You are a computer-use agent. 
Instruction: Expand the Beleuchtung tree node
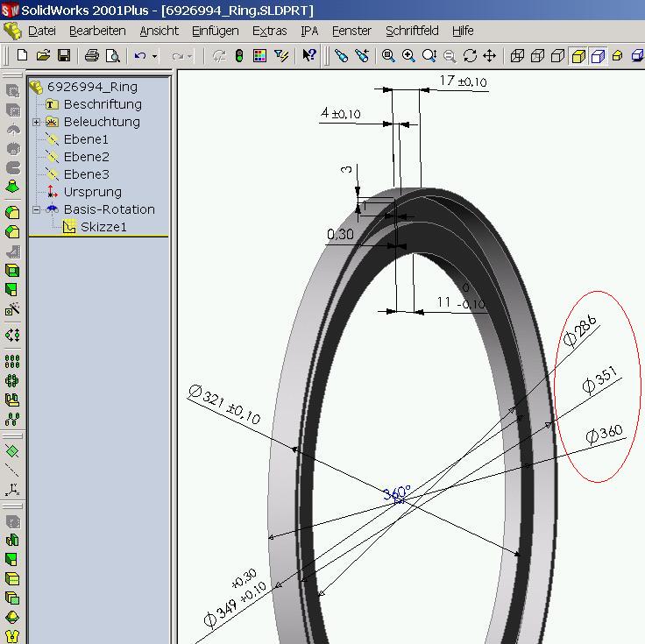pos(37,122)
